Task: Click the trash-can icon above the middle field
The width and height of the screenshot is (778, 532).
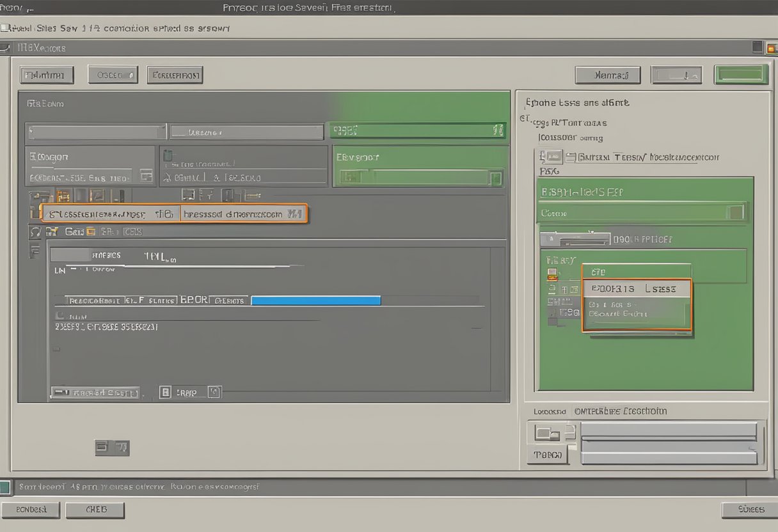Action: [x=168, y=155]
